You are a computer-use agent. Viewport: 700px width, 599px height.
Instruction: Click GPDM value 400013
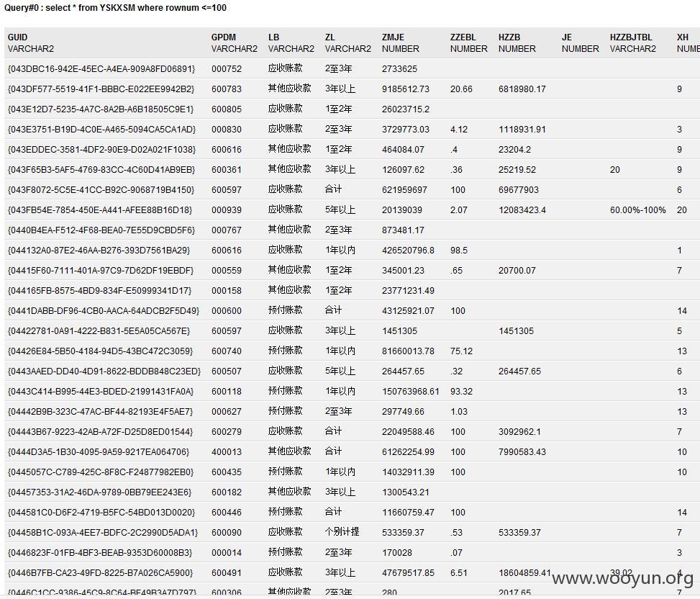click(x=227, y=451)
